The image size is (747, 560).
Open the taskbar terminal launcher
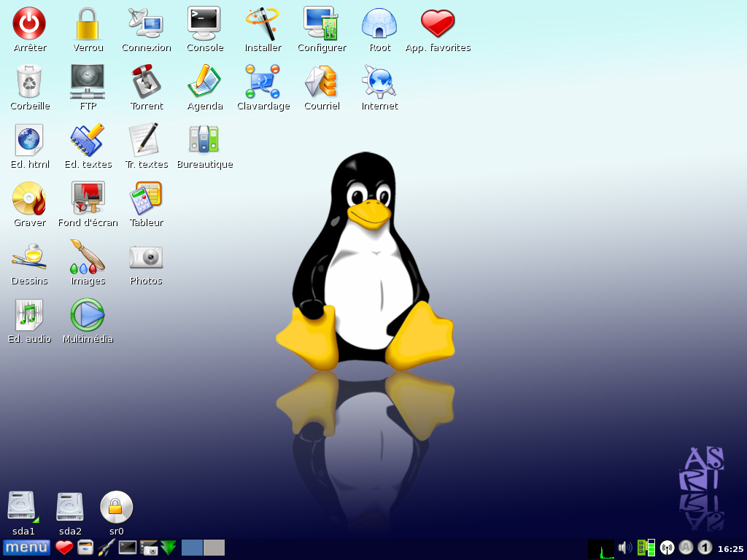click(x=127, y=548)
